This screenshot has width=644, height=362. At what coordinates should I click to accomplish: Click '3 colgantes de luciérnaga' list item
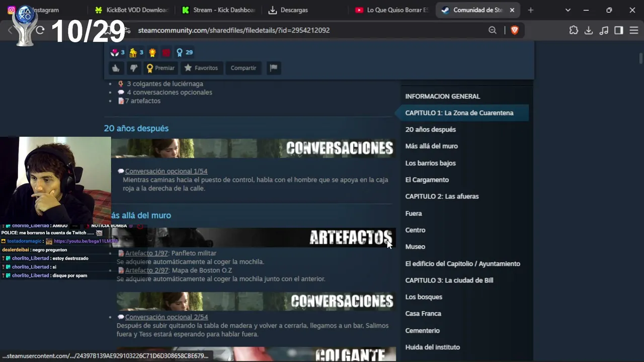click(165, 83)
